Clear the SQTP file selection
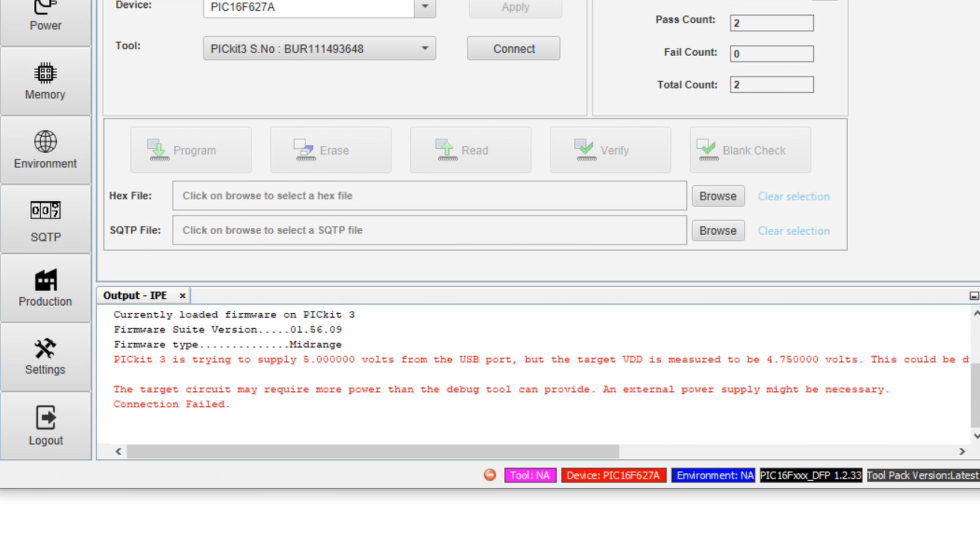 [x=794, y=231]
